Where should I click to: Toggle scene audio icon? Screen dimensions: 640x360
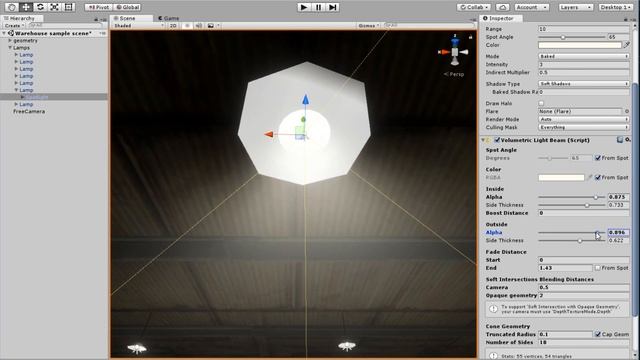coord(199,25)
